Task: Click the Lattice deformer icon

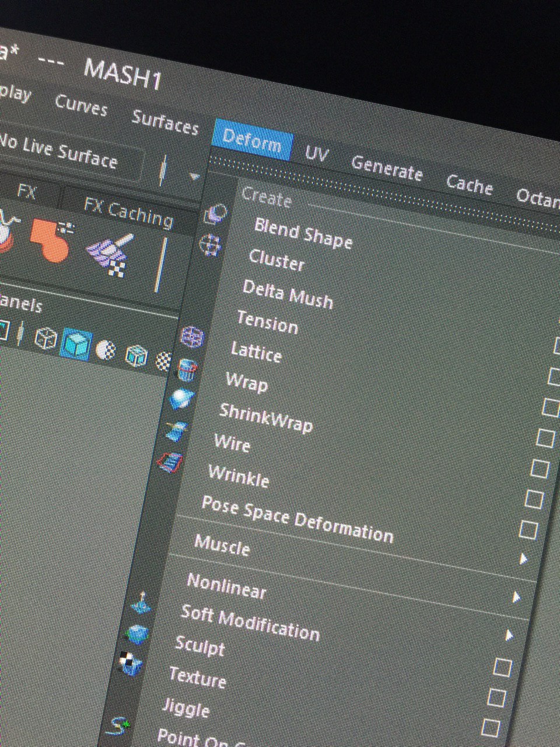Action: coord(192,337)
